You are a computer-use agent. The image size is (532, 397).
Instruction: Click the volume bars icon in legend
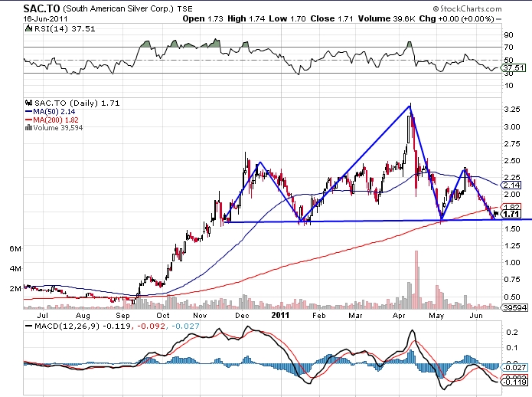(x=28, y=128)
